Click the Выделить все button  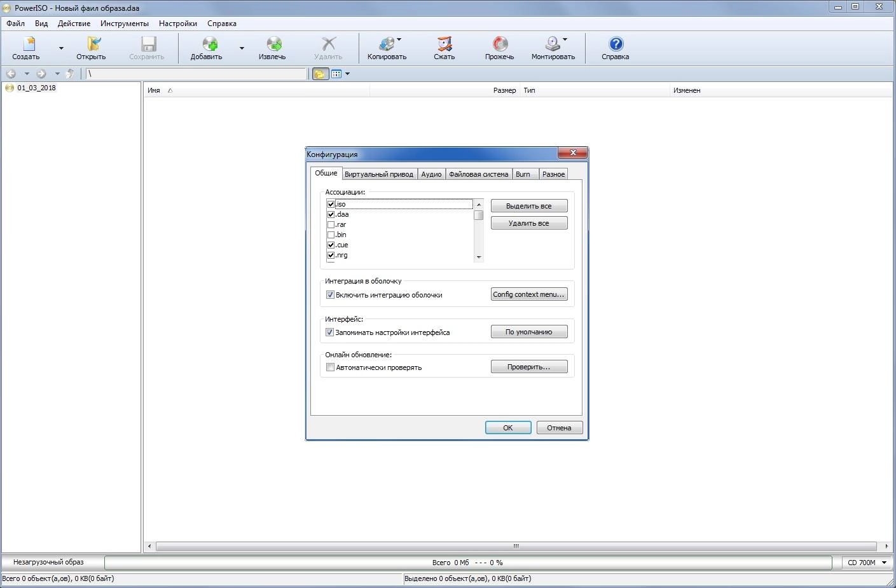point(529,206)
